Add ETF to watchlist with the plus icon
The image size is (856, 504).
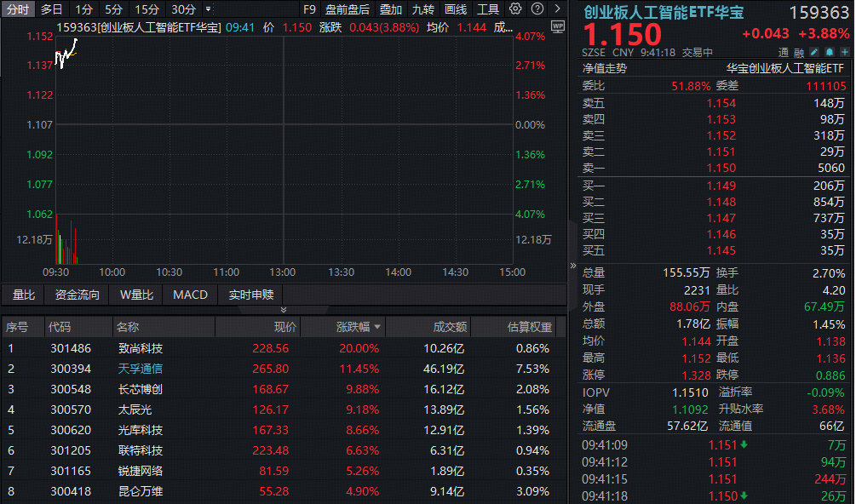click(844, 52)
